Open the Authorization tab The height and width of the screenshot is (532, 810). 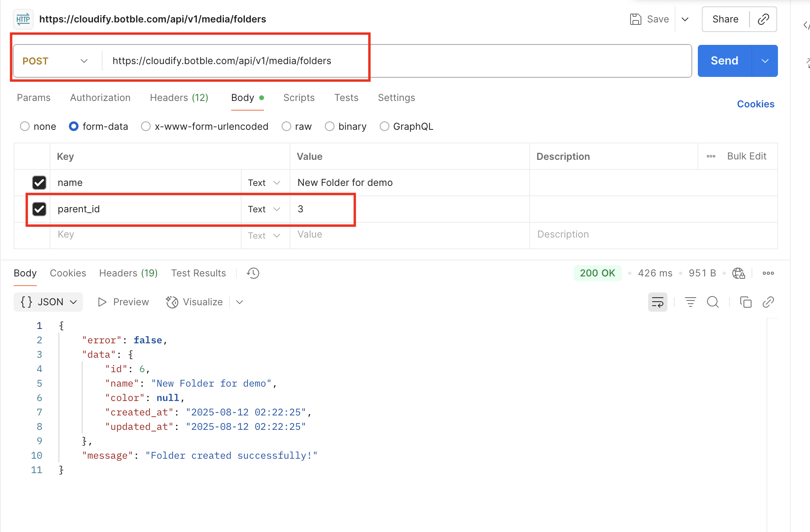(100, 98)
